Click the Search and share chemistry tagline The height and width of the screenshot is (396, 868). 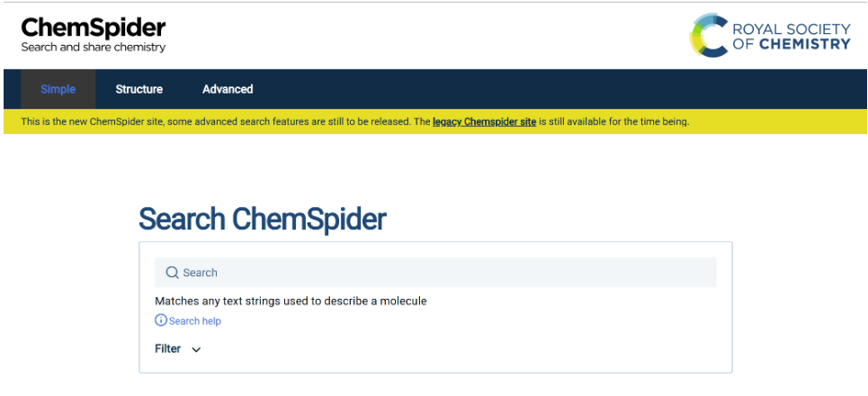click(x=93, y=48)
